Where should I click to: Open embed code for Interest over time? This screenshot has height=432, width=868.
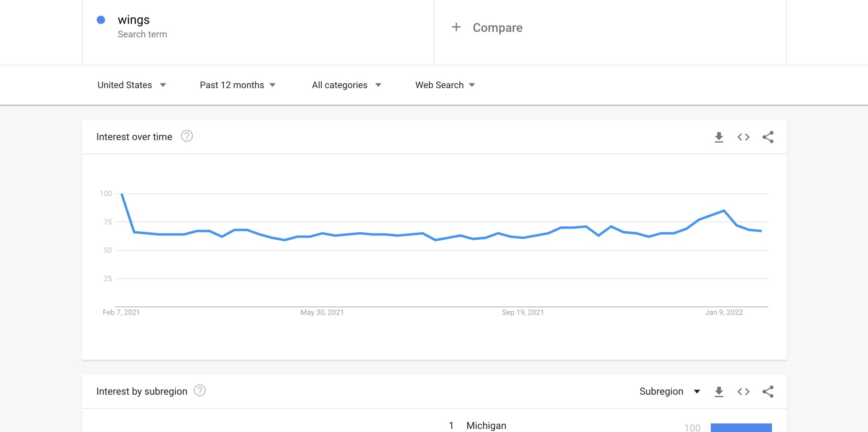[x=743, y=137]
